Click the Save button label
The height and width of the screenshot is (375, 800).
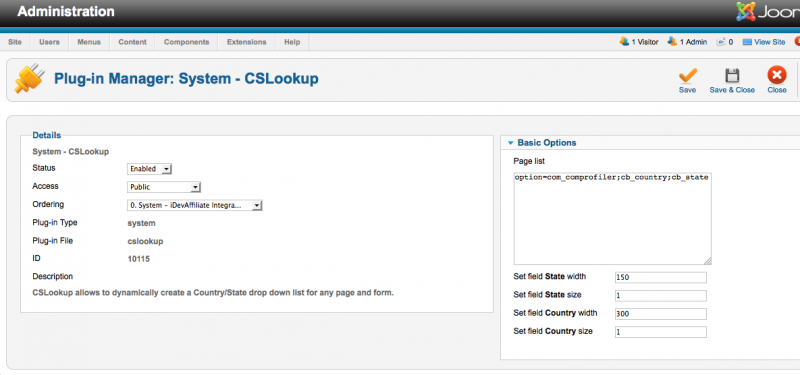point(687,90)
